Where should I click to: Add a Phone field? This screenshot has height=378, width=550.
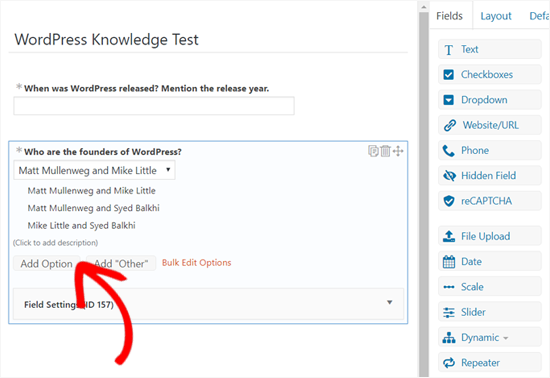click(x=489, y=150)
